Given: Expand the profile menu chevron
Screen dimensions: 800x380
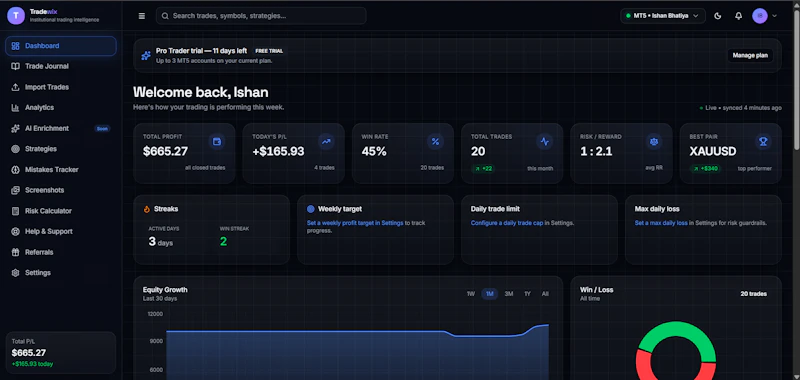Looking at the screenshot, I should click(x=774, y=16).
